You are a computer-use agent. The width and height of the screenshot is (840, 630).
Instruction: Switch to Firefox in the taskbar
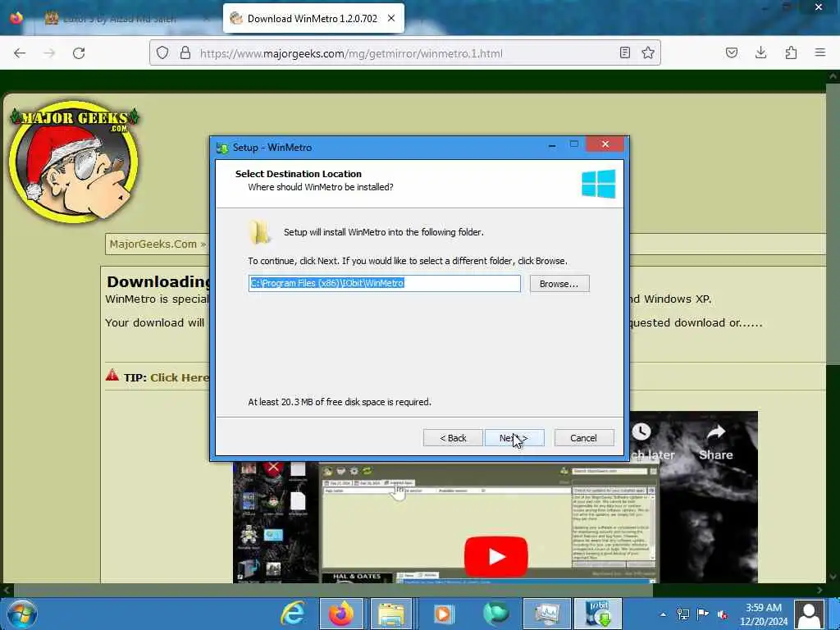click(x=342, y=614)
